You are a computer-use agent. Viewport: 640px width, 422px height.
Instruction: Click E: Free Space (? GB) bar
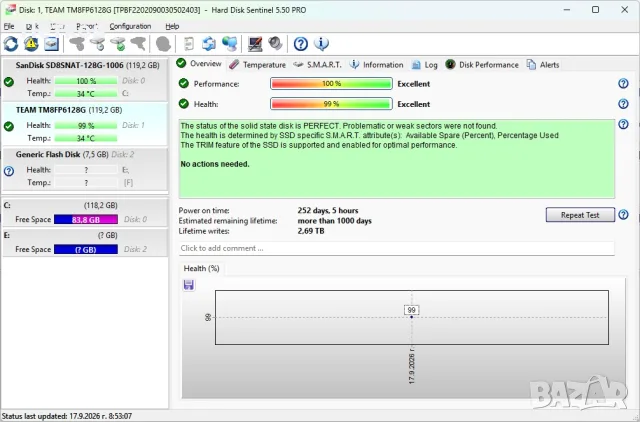click(x=86, y=249)
